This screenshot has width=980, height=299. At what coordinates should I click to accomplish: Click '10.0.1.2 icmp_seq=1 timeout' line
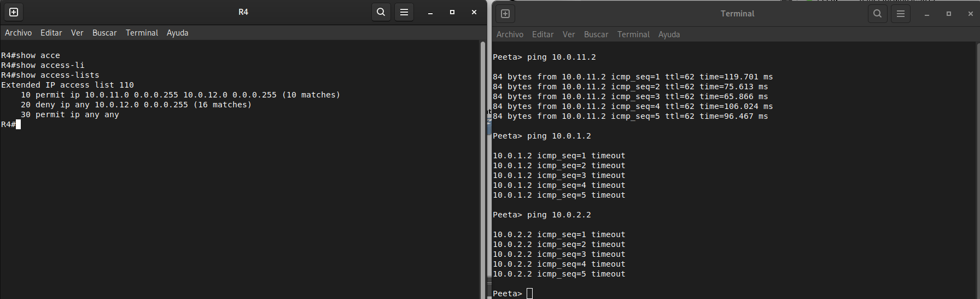pyautogui.click(x=559, y=156)
